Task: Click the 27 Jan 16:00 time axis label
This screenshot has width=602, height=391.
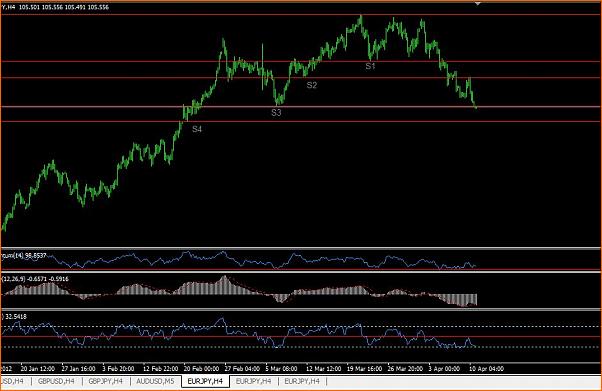Action: (x=78, y=369)
